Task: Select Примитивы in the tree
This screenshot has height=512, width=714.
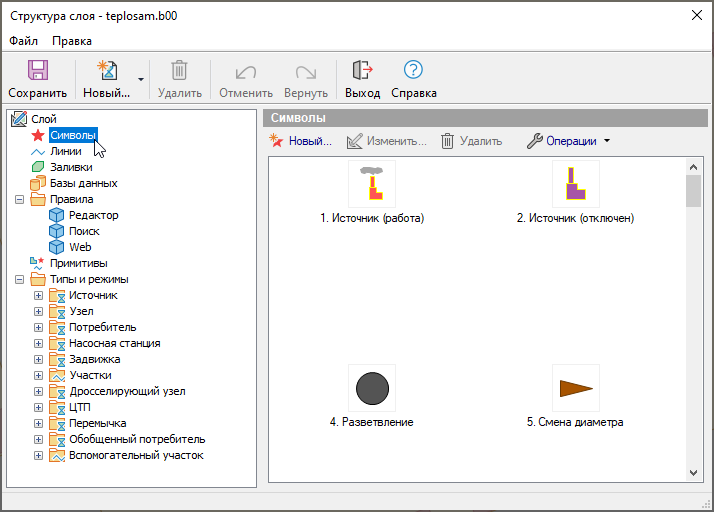Action: pyautogui.click(x=78, y=263)
